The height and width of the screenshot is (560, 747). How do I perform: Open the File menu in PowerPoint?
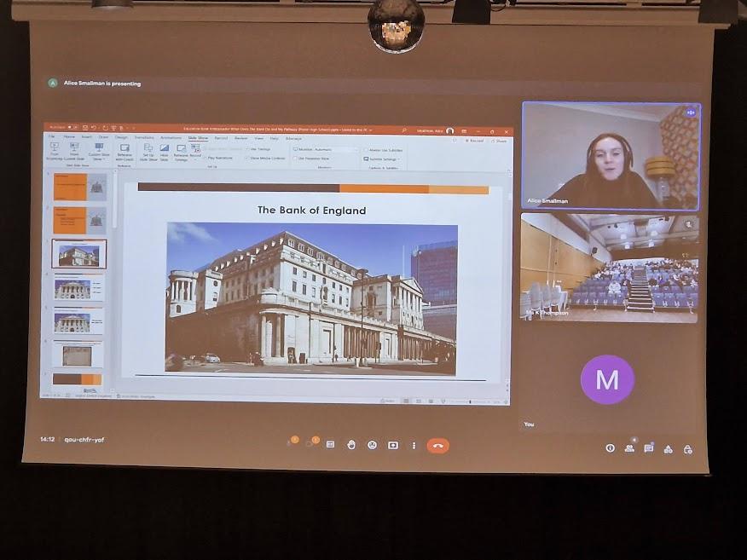click(52, 136)
